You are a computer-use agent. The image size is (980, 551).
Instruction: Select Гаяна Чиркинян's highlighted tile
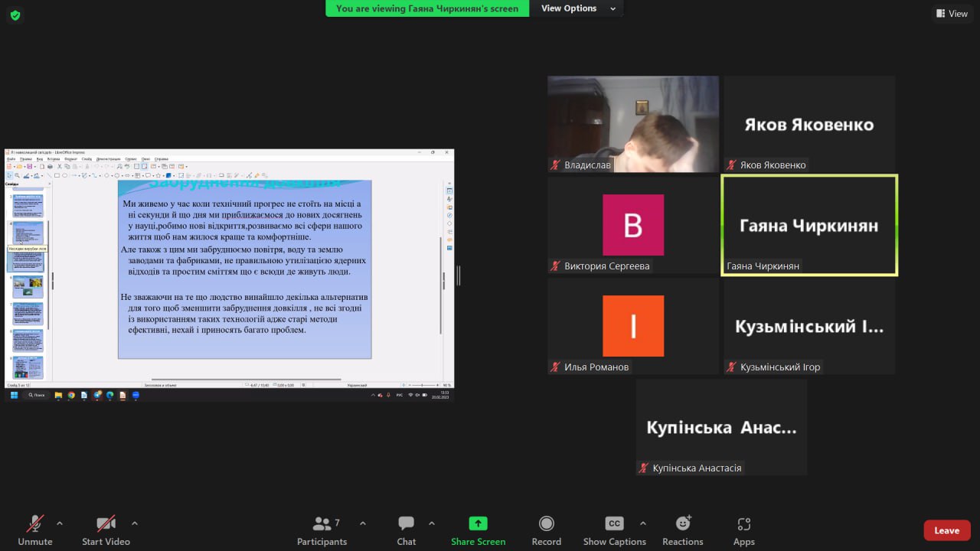pos(809,225)
